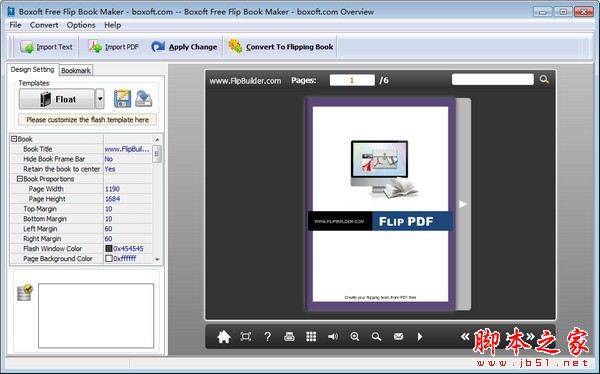This screenshot has width=600, height=374.
Task: Toggle sound with the speaker icon
Action: point(333,336)
